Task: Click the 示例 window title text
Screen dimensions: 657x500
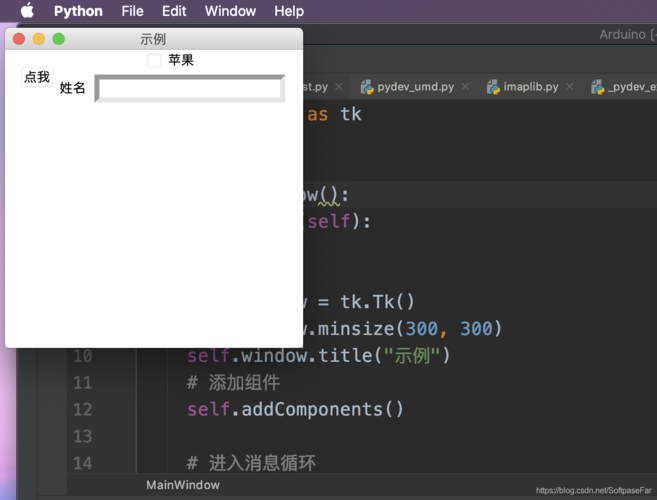Action: 153,39
